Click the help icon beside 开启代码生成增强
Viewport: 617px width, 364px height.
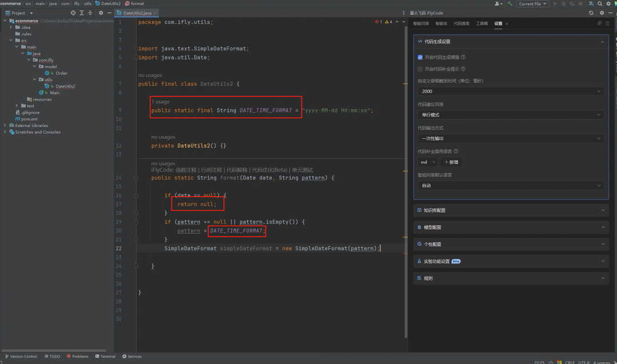[463, 57]
